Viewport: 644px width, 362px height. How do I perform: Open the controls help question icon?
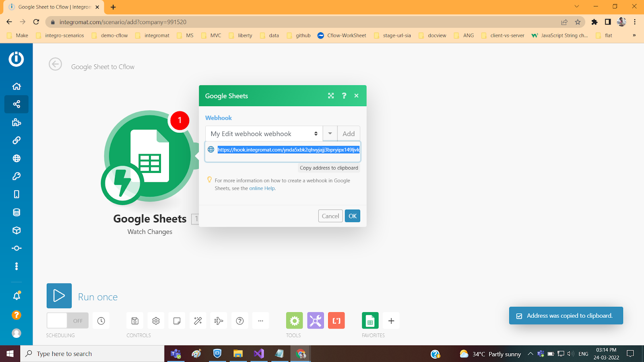click(x=240, y=321)
